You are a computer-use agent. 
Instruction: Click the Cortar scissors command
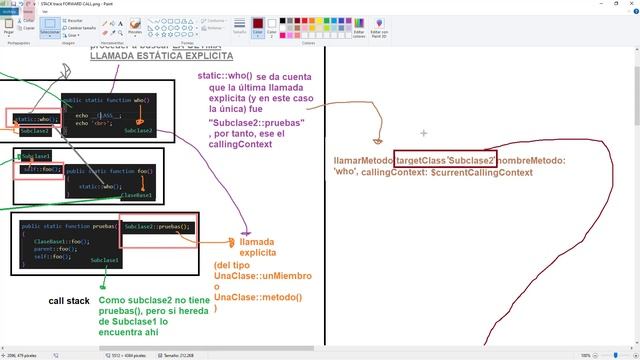click(x=26, y=20)
